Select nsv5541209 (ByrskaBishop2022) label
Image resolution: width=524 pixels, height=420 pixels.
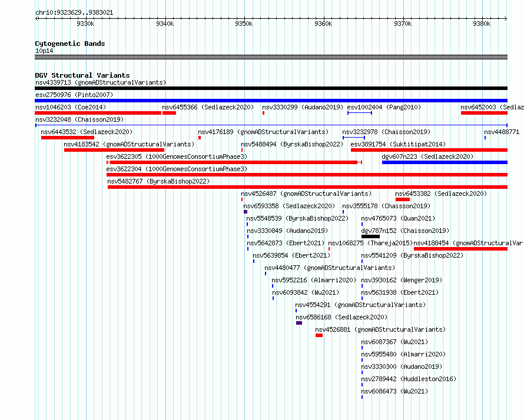[412, 255]
